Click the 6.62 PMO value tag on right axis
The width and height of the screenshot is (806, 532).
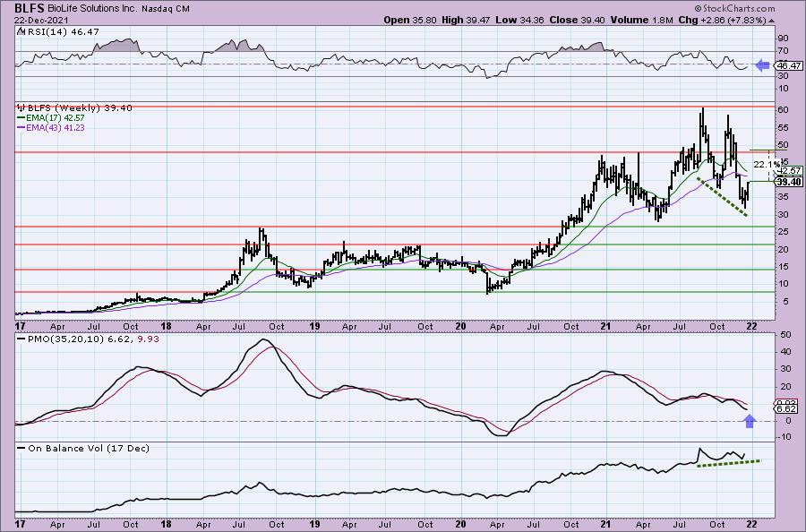point(785,408)
